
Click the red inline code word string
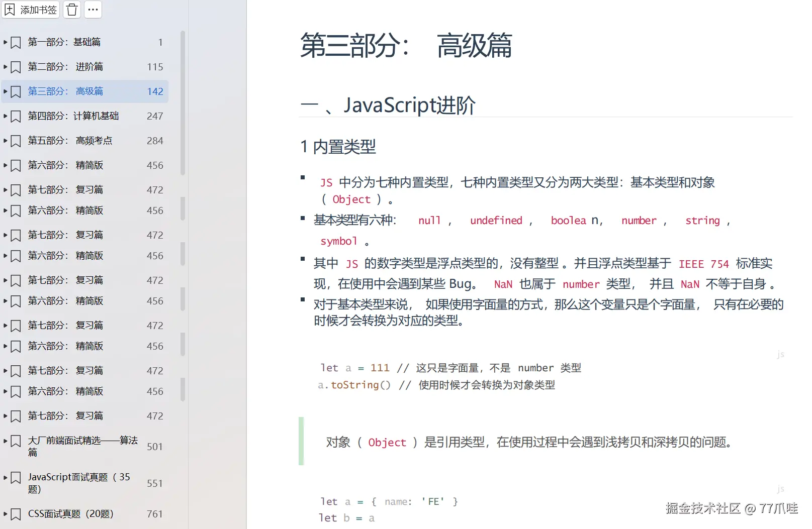(x=702, y=221)
